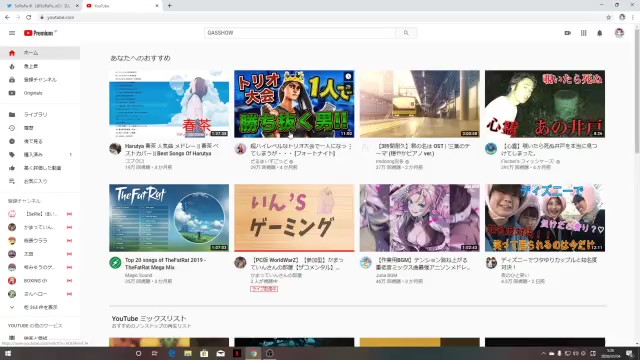This screenshot has width=640, height=360.
Task: Open Chrome's three-dot menu
Action: [x=633, y=18]
